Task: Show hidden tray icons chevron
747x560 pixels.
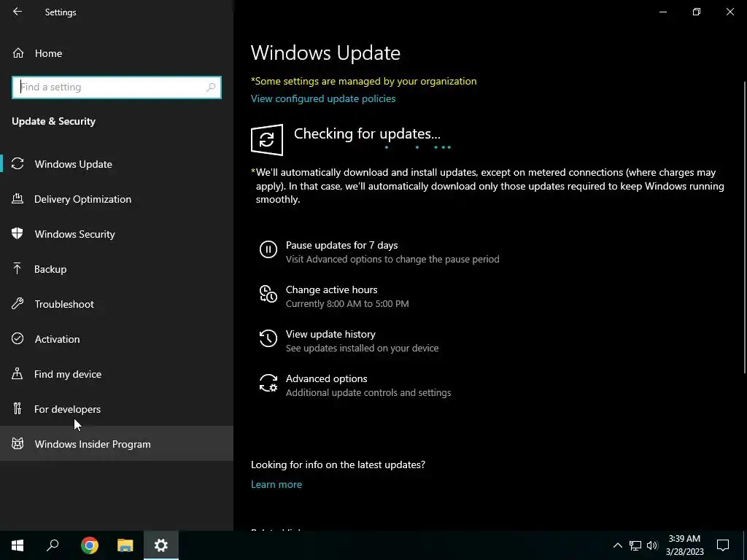Action: (x=617, y=545)
